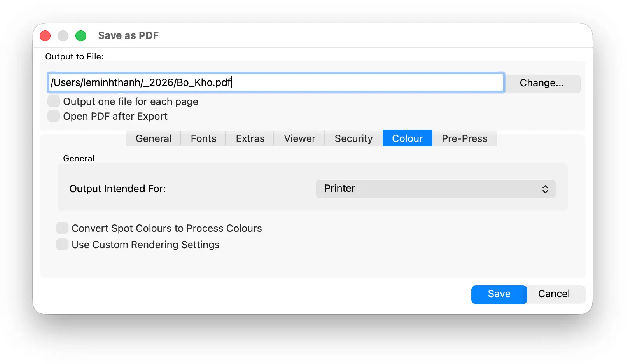Click the grey minimize window button

pos(63,36)
